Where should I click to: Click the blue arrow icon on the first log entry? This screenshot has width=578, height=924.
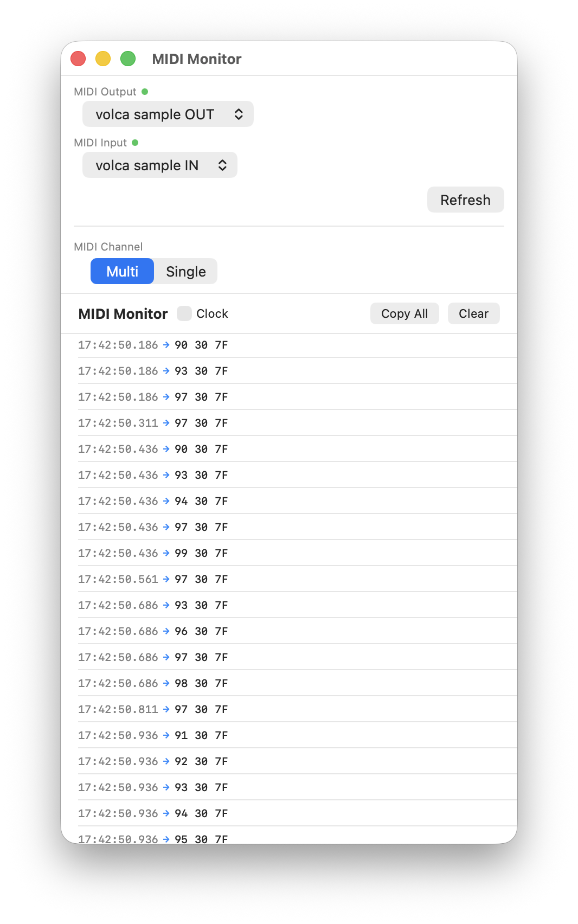165,345
